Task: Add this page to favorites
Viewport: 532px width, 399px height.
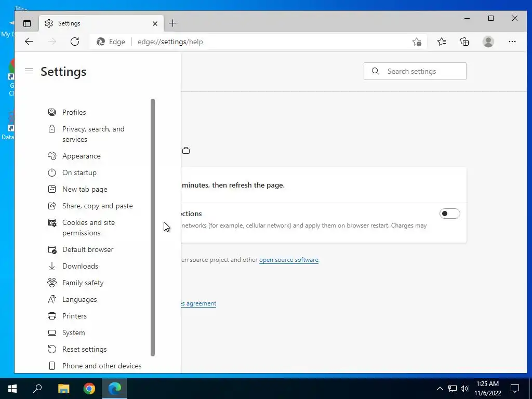Action: click(417, 42)
